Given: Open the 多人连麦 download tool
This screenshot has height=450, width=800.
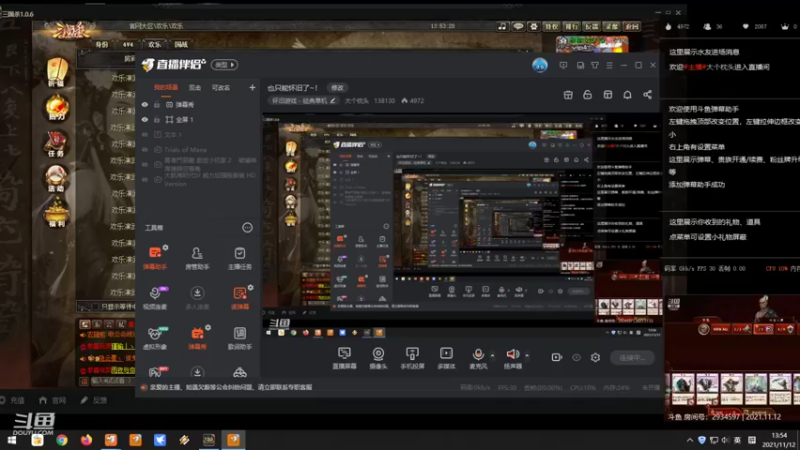Looking at the screenshot, I should 197,297.
